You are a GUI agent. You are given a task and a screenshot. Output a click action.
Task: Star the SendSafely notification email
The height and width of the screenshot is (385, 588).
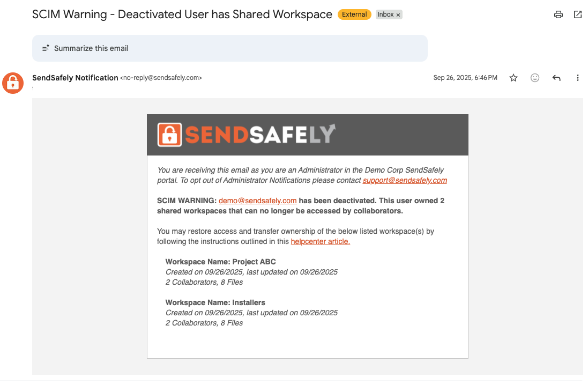click(513, 78)
